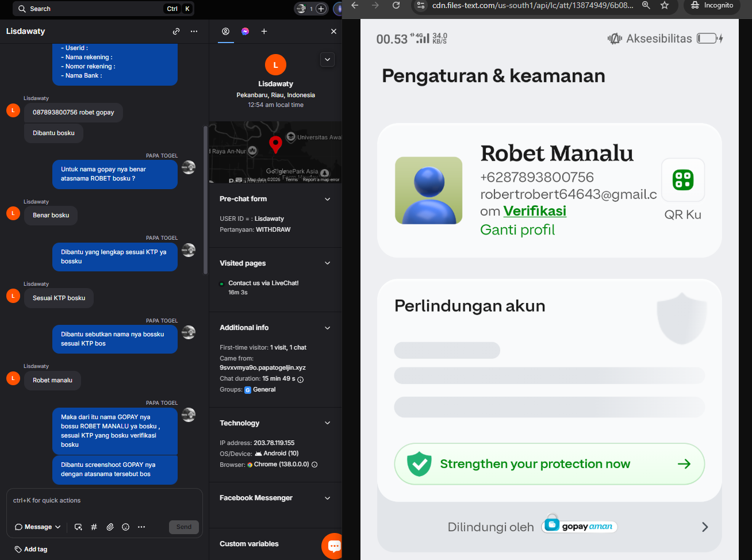Click customer message 'Sesuai KTP bosku'

pos(59,298)
